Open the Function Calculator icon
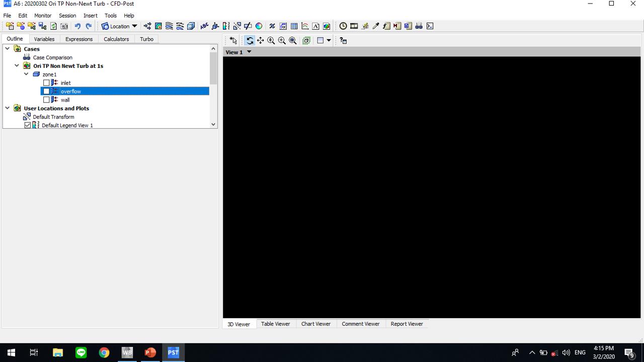Viewport: 644px width, 362px height. [x=387, y=26]
